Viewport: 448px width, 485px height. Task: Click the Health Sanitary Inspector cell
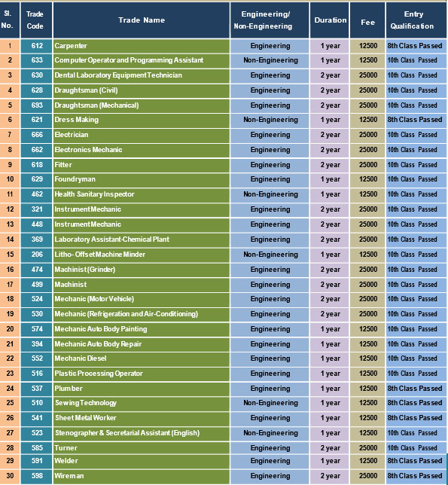142,194
